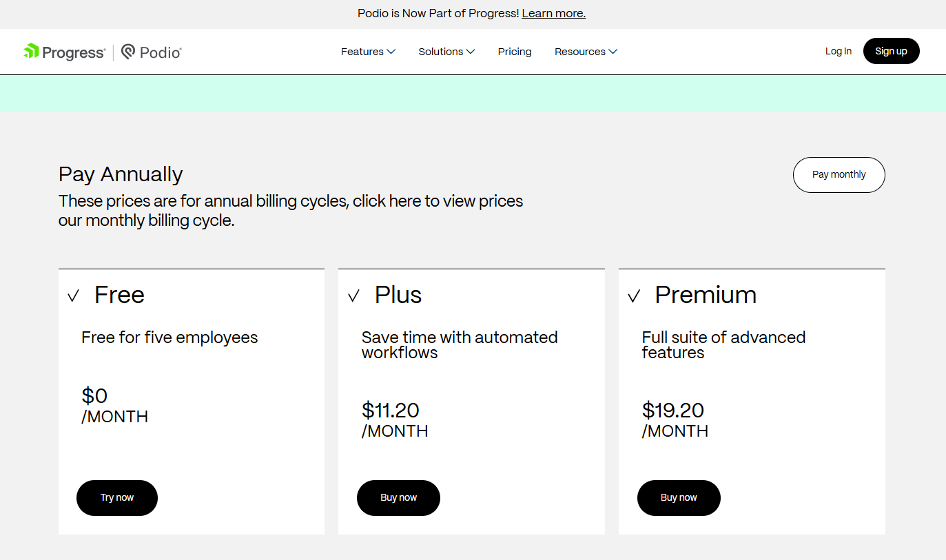
Task: Click Buy now for Plus plan
Action: point(398,497)
